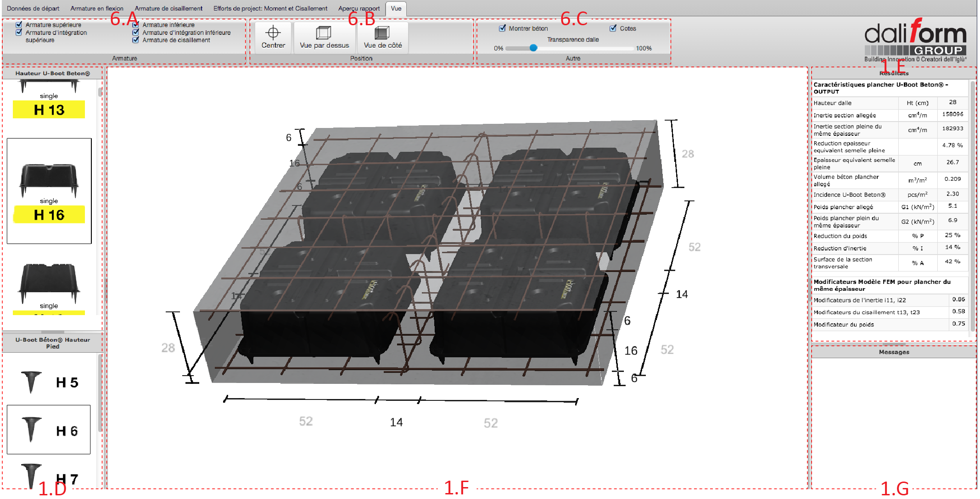Click Modificateurs de l'inertie value 0.86
980x499 pixels.
pos(958,299)
